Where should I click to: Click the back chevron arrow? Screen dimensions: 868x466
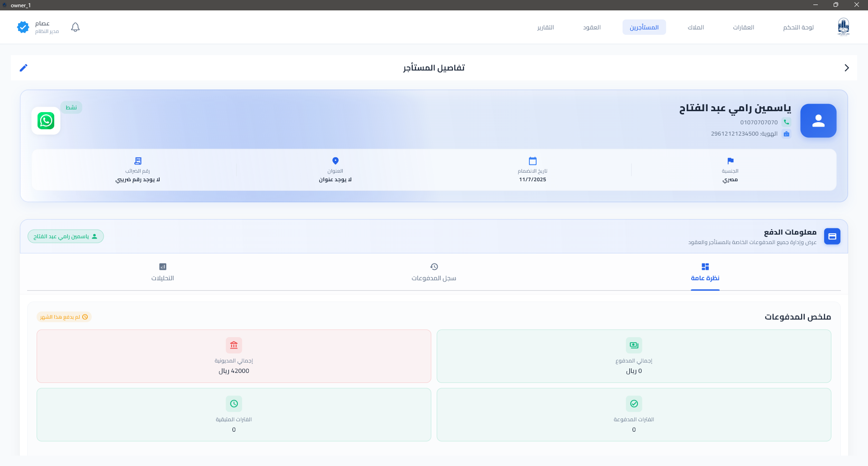846,68
